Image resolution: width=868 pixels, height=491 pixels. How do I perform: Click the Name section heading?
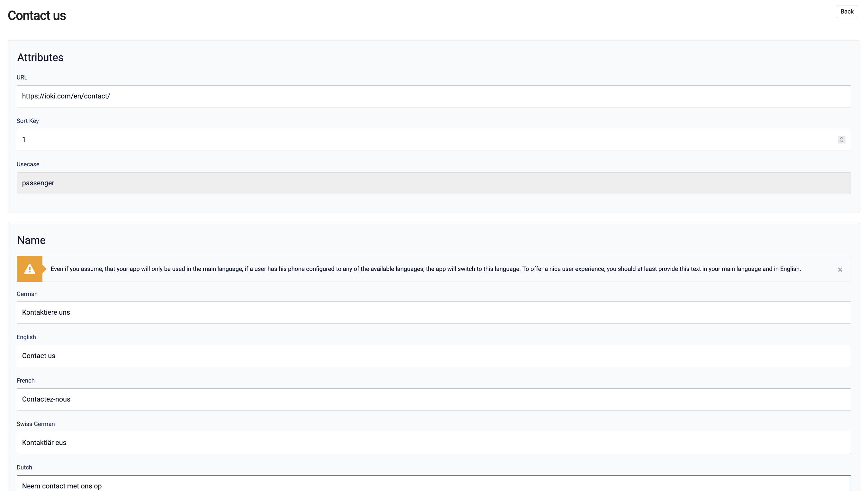click(x=31, y=240)
